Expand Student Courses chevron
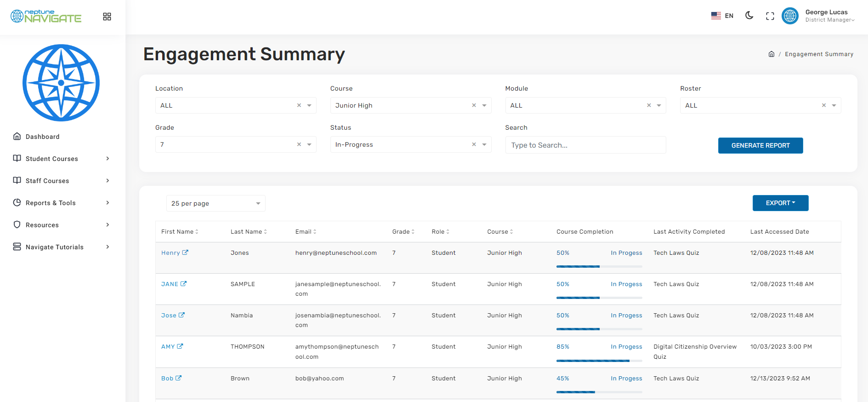The height and width of the screenshot is (402, 868). click(x=108, y=159)
